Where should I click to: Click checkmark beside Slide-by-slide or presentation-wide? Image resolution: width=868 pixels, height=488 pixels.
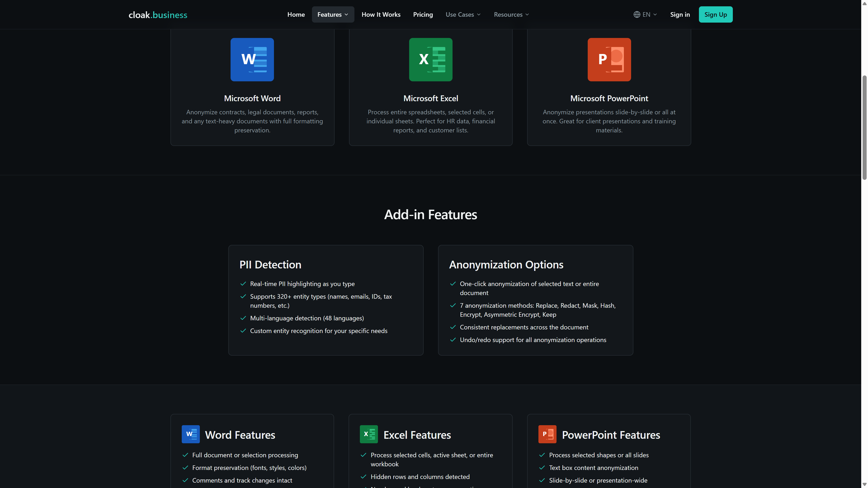click(542, 480)
